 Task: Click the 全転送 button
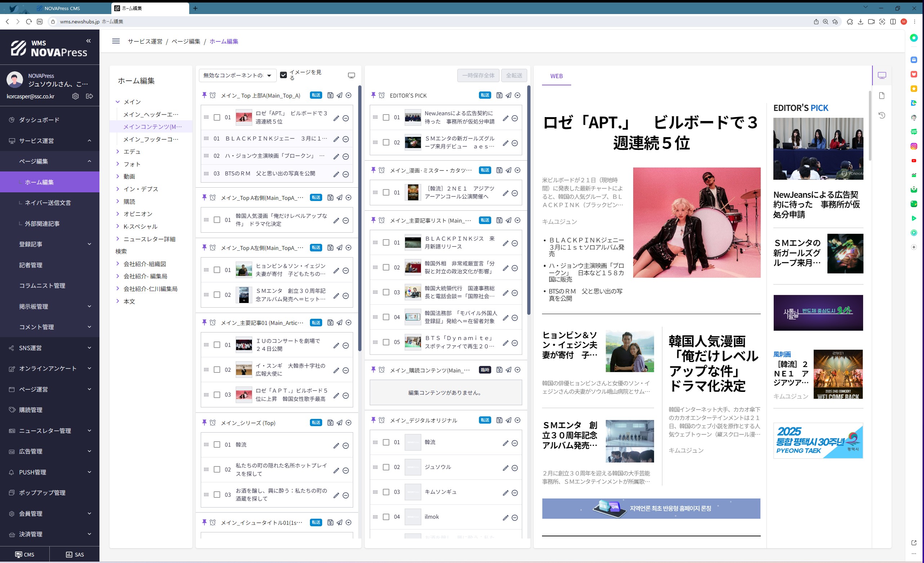point(514,75)
